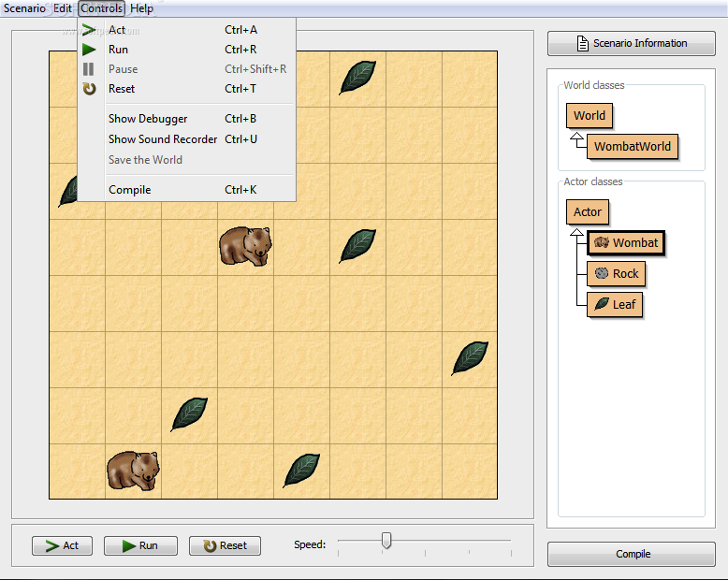This screenshot has height=580, width=728.
Task: Select Show Debugger menu entry
Action: (x=148, y=119)
